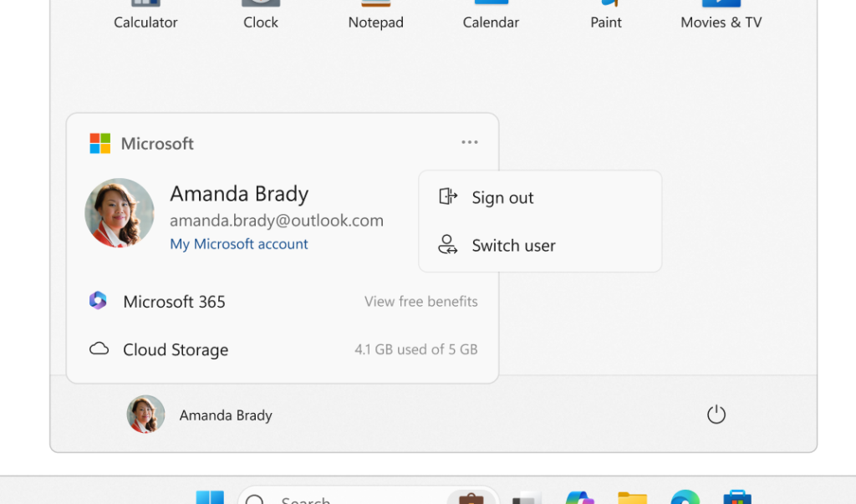Open the three-dot more options menu
This screenshot has height=504, width=856.
click(x=470, y=143)
